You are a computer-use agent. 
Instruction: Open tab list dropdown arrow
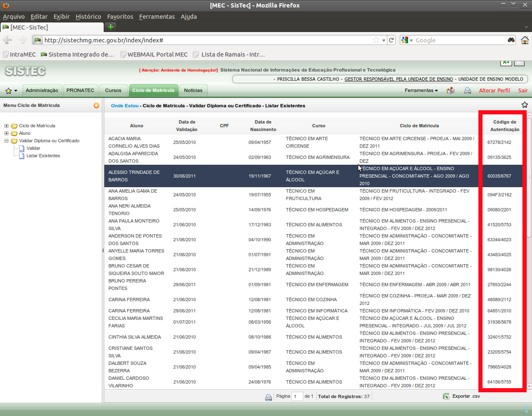coord(526,27)
